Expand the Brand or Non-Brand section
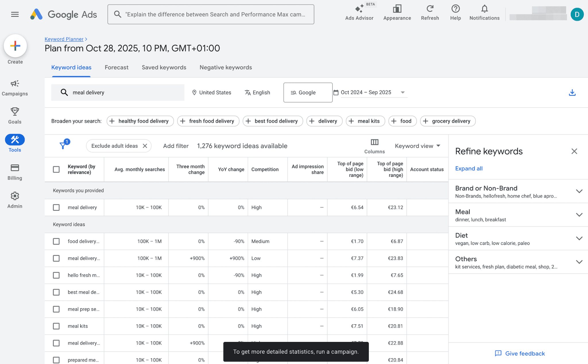The height and width of the screenshot is (364, 588). pyautogui.click(x=579, y=191)
